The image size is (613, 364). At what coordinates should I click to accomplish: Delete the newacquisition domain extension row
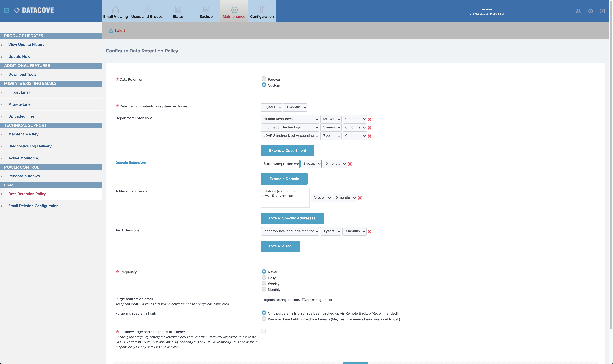350,164
